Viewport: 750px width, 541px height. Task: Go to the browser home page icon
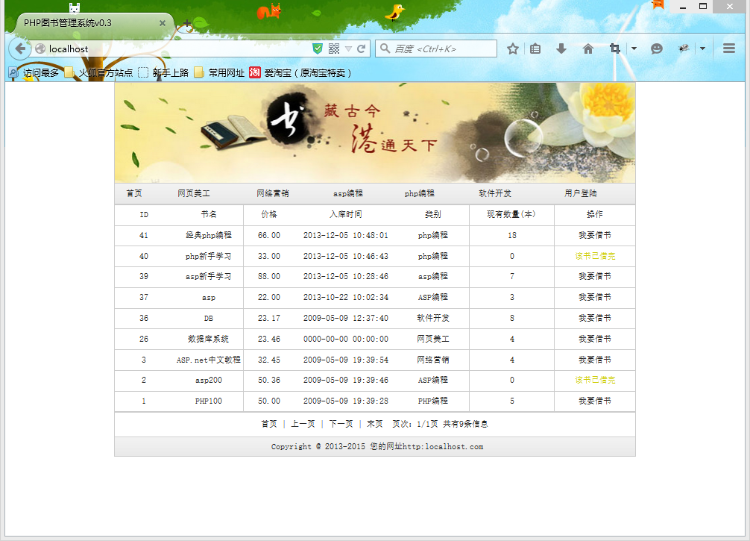point(588,48)
